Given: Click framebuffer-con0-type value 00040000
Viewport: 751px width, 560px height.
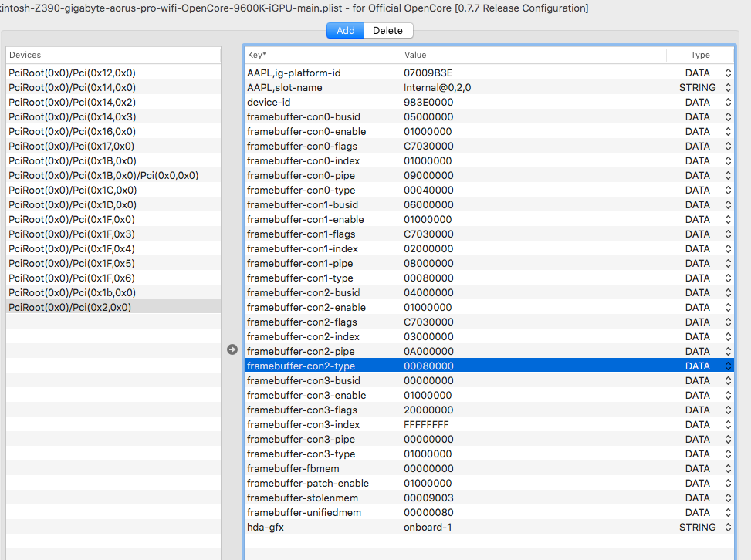Looking at the screenshot, I should click(428, 190).
